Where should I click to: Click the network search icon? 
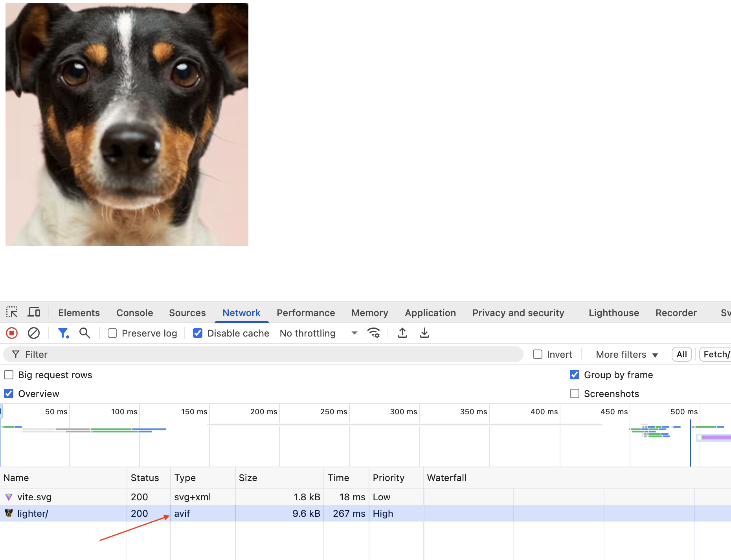pyautogui.click(x=84, y=333)
